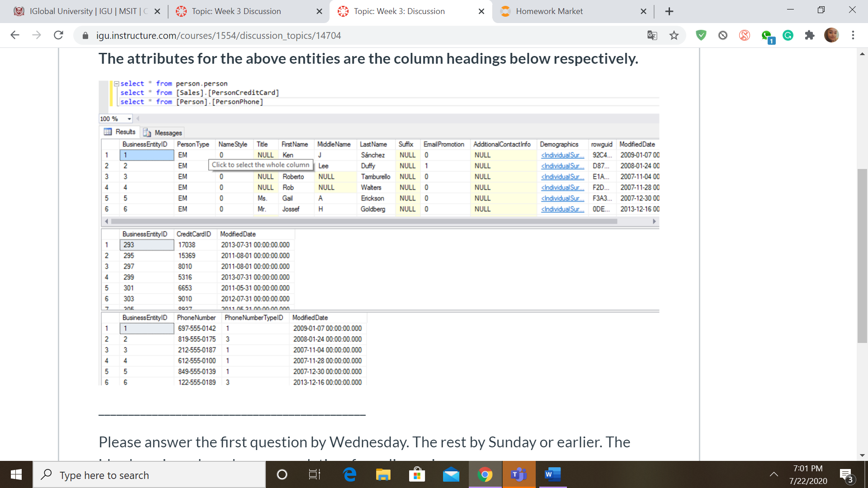Open Microsoft Word from taskbar

click(552, 474)
